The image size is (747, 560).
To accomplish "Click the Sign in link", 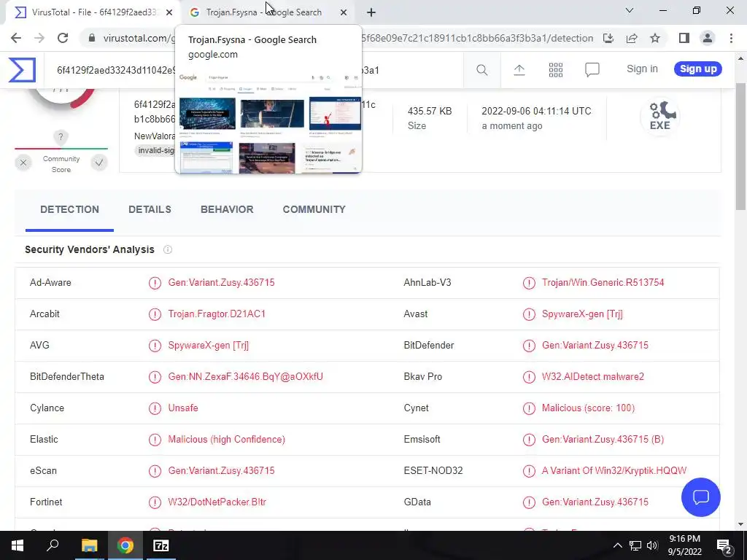I will coord(642,69).
